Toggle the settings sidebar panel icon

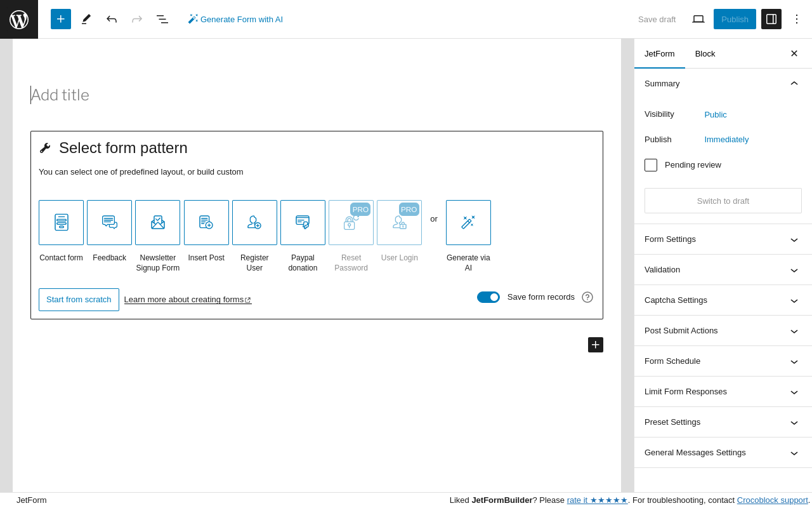click(771, 19)
